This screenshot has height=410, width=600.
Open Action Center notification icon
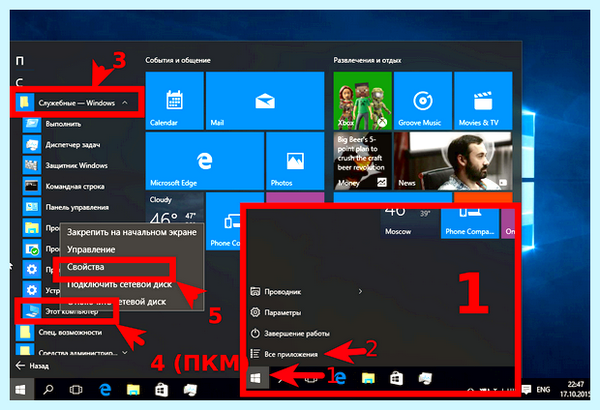526,390
